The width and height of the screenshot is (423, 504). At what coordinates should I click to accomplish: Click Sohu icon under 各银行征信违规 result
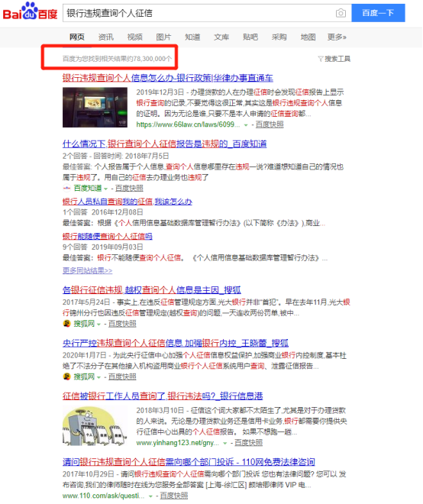(67, 324)
